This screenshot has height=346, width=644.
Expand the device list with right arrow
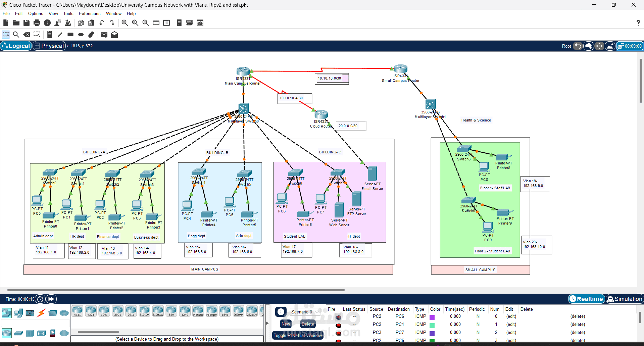(267, 323)
